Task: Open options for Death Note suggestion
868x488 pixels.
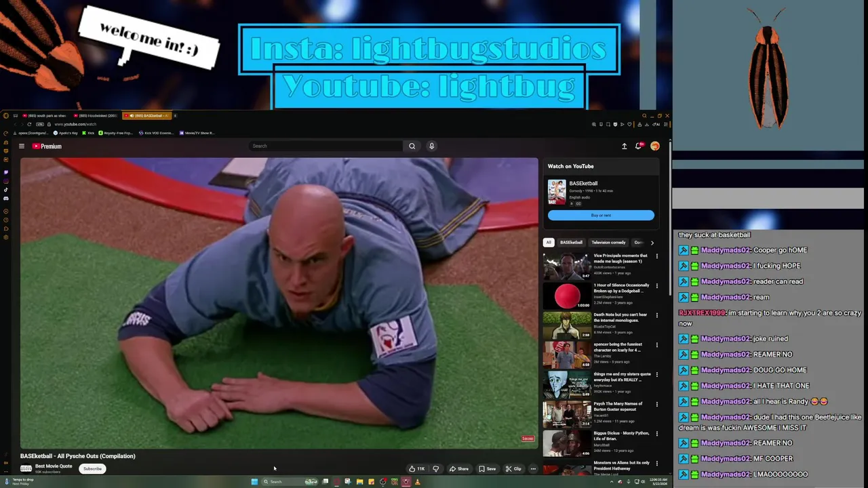Action: click(656, 315)
